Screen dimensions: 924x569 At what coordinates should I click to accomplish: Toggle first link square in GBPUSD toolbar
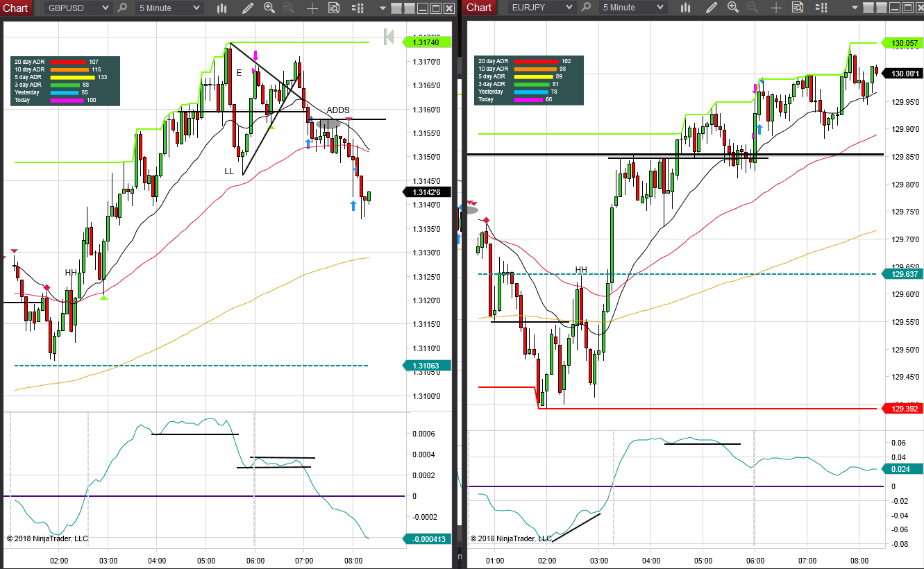(396, 8)
